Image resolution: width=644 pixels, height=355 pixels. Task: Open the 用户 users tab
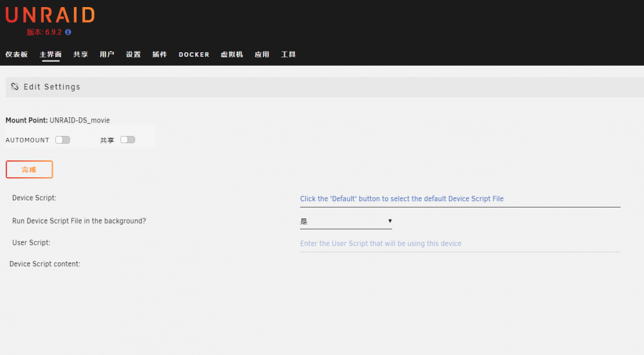pos(107,54)
